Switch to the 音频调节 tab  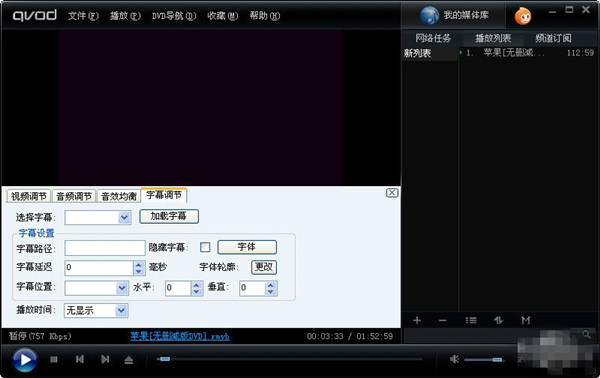tap(74, 196)
